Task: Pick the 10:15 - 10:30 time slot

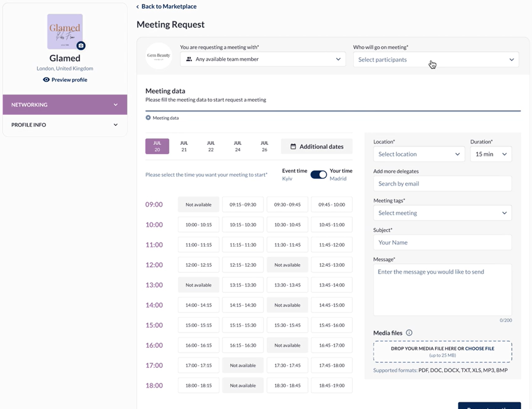Action: click(x=243, y=225)
